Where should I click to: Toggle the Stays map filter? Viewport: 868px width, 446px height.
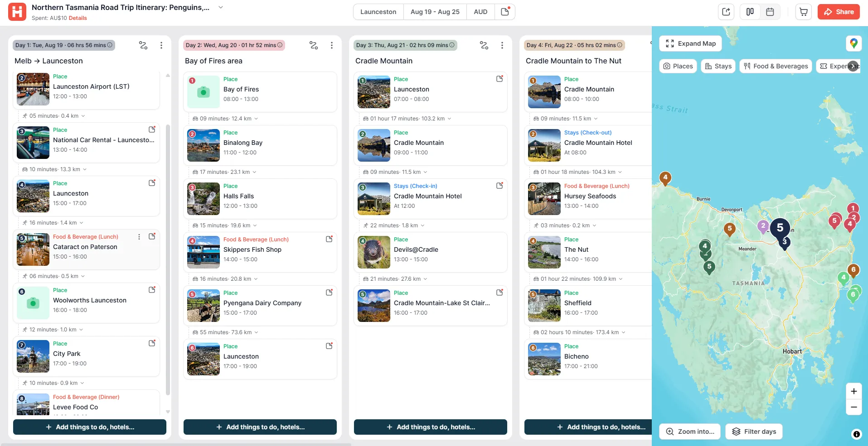click(718, 66)
